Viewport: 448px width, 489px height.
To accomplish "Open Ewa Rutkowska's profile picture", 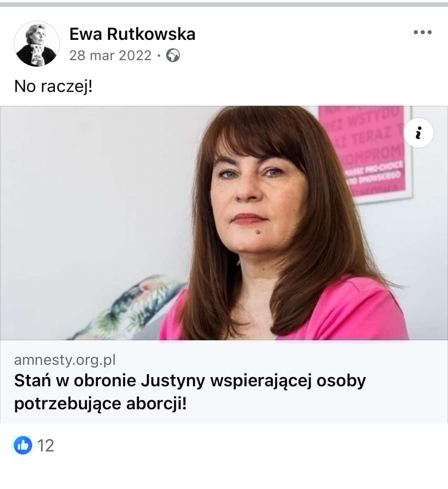I will click(x=37, y=44).
